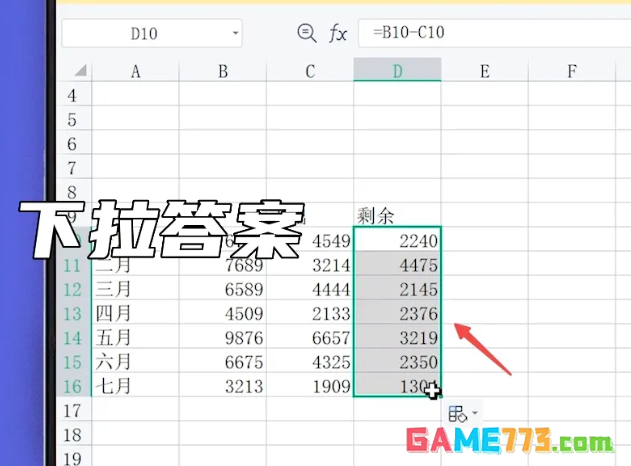Select the cell with value 2376

point(398,314)
